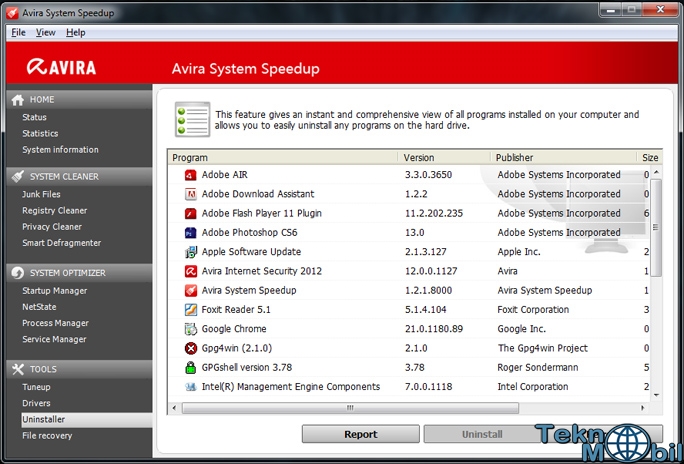The image size is (684, 464).
Task: Click the Avira Internet Security 2012 icon
Action: click(191, 271)
